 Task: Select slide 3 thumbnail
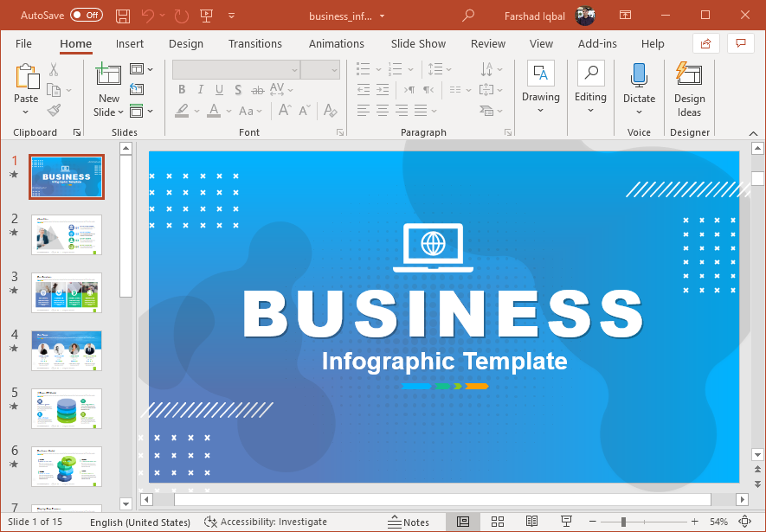coord(67,292)
